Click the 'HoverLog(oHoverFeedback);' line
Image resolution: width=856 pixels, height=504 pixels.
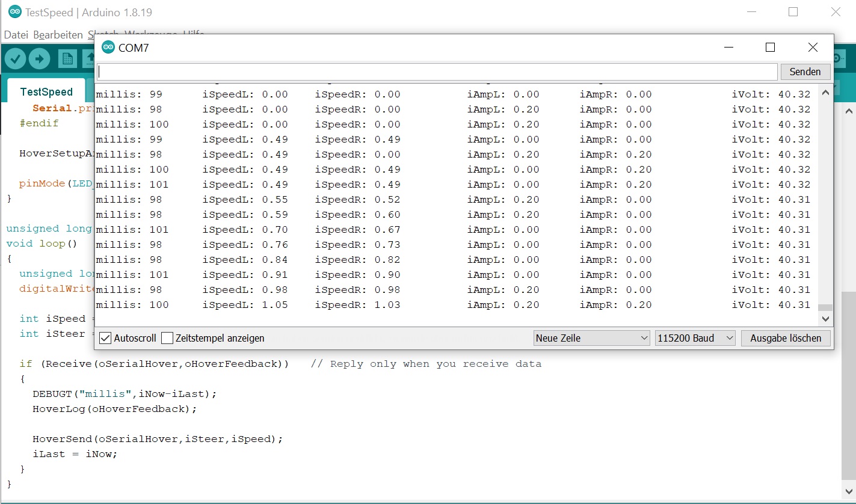[115, 409]
